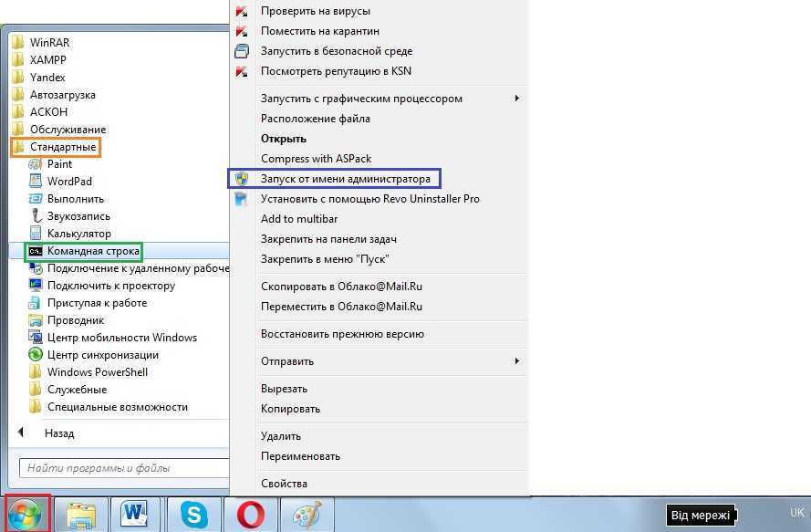Expand Запустить с графическим процессором submenu
The height and width of the screenshot is (532, 811).
pyautogui.click(x=361, y=99)
